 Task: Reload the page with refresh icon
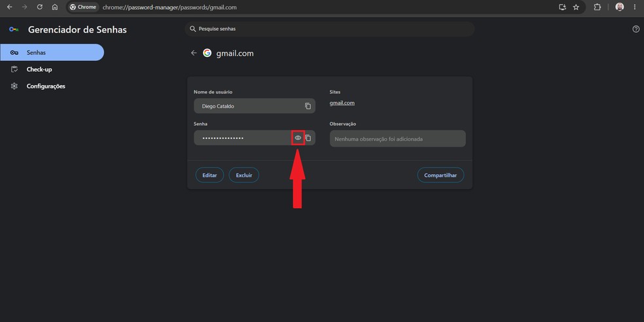point(40,7)
